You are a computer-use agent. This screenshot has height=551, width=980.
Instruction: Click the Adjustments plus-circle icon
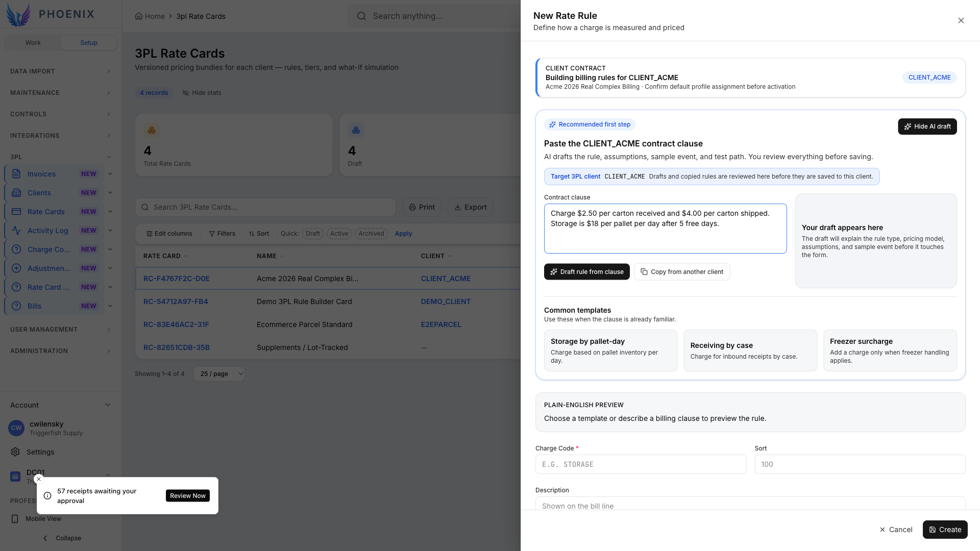(x=16, y=268)
